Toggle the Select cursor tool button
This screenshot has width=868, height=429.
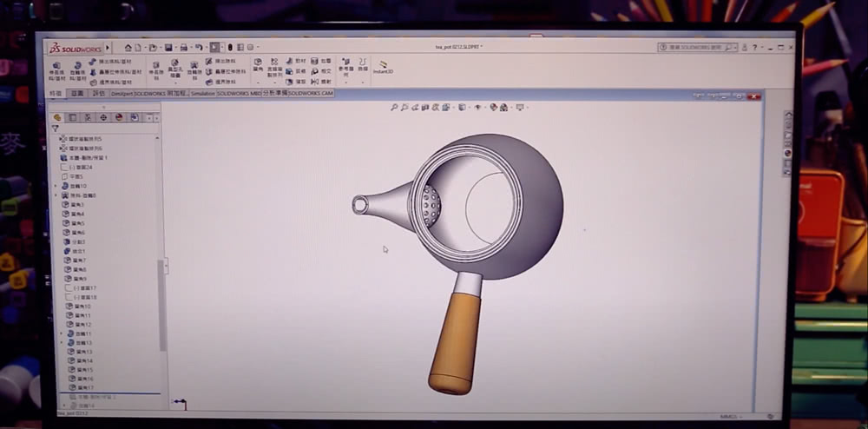(x=214, y=47)
